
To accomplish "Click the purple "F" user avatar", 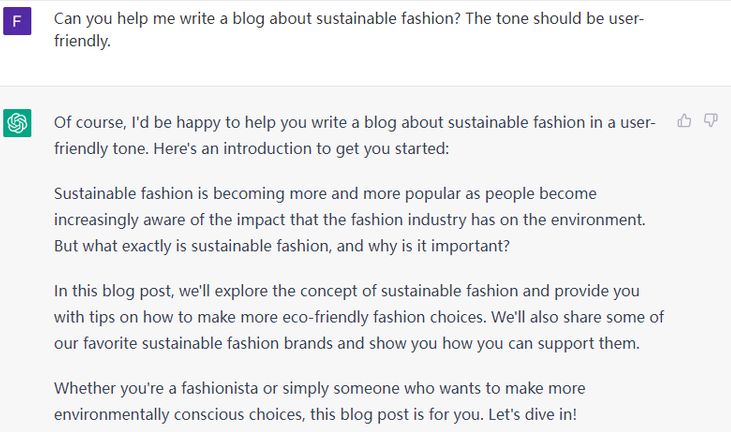I will tap(18, 21).
